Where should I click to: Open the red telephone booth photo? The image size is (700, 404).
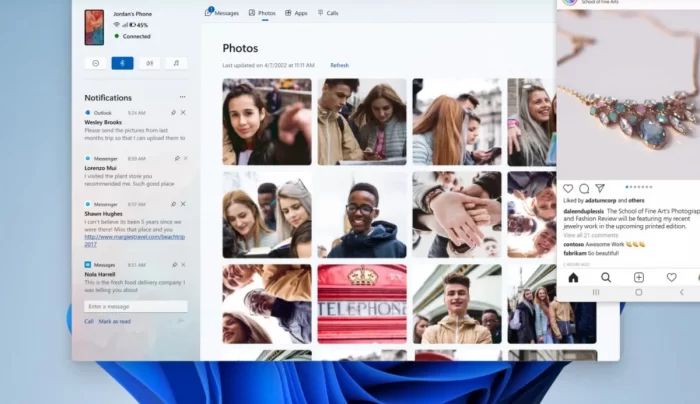tap(362, 303)
